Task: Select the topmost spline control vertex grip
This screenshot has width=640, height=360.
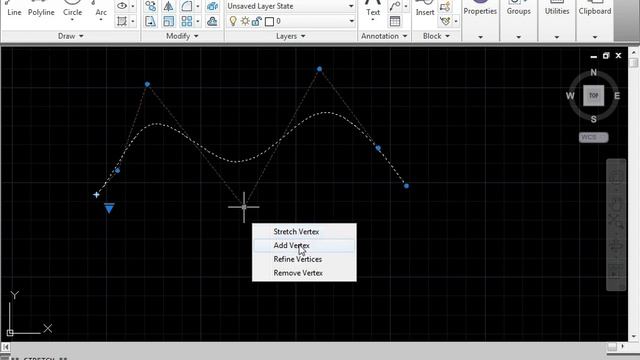Action: point(320,69)
